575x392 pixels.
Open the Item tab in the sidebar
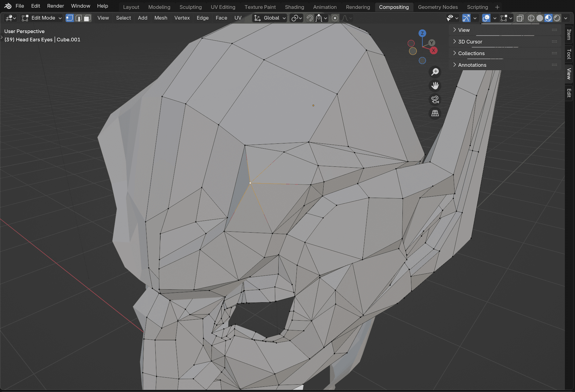point(569,34)
